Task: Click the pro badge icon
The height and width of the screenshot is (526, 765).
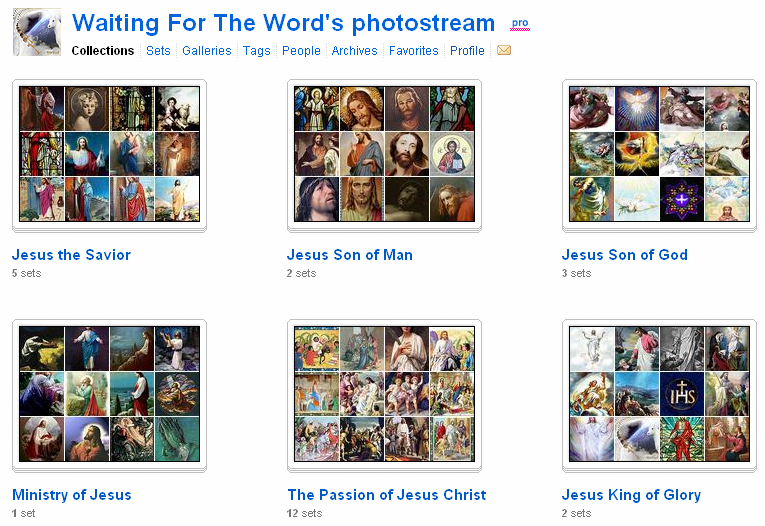Action: point(520,23)
